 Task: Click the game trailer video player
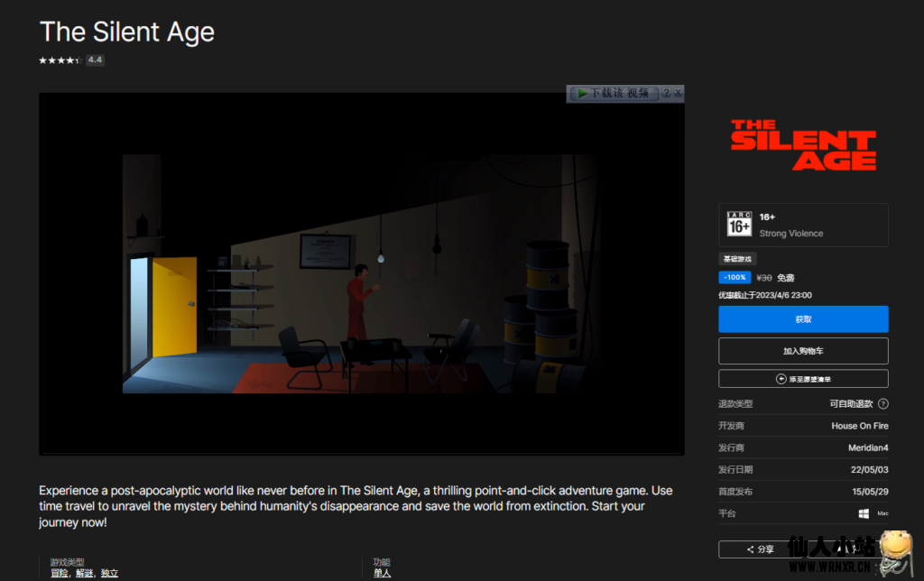(362, 274)
